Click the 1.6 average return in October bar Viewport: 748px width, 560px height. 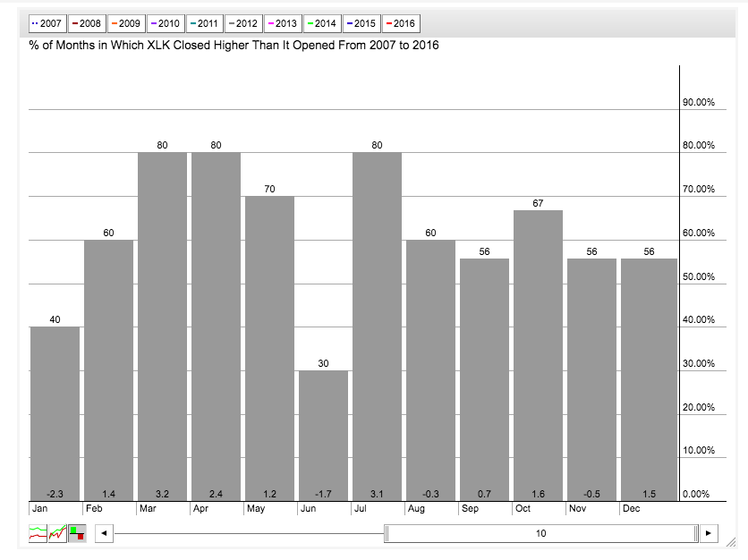(538, 494)
